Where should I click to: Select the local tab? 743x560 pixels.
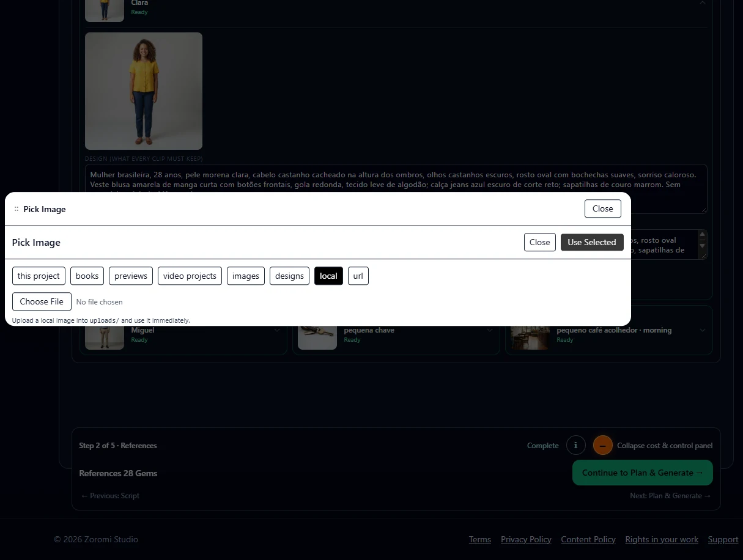click(x=328, y=276)
